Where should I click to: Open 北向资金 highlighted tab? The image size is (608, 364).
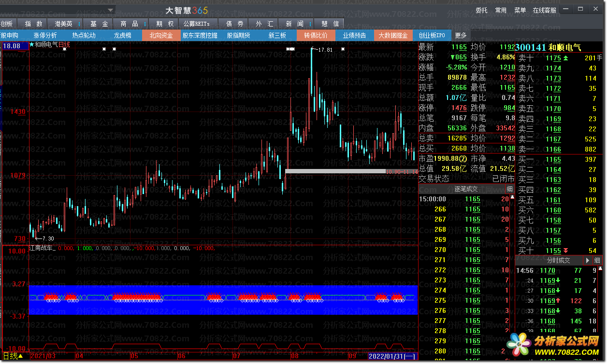tap(161, 35)
